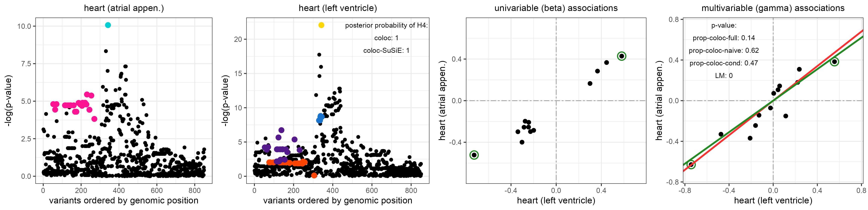Click the isolated orange point near zero
This screenshot has width=868, height=210.
(x=314, y=175)
